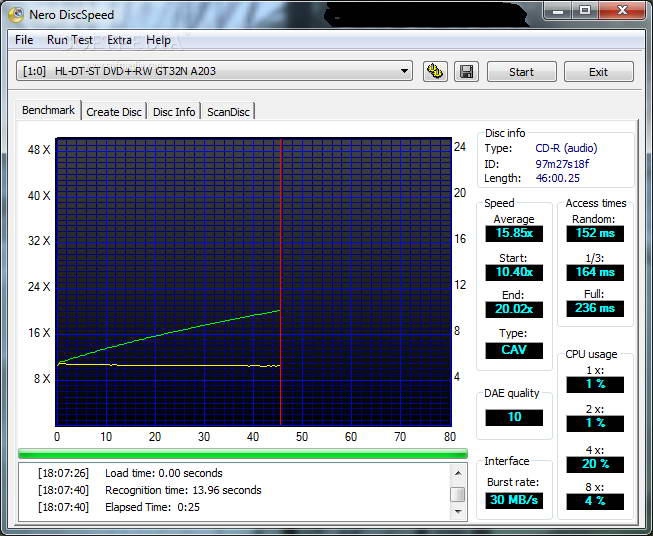The width and height of the screenshot is (653, 536).
Task: Open the File menu
Action: (x=24, y=40)
